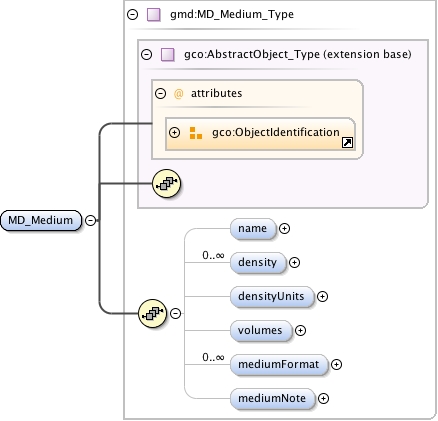
Task: Click the gmd:MD_Medium_Type complex type square icon
Action: click(x=154, y=15)
